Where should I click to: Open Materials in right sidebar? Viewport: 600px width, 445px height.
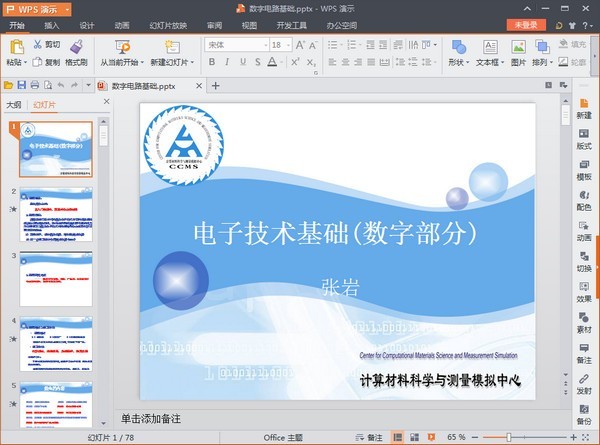click(584, 323)
